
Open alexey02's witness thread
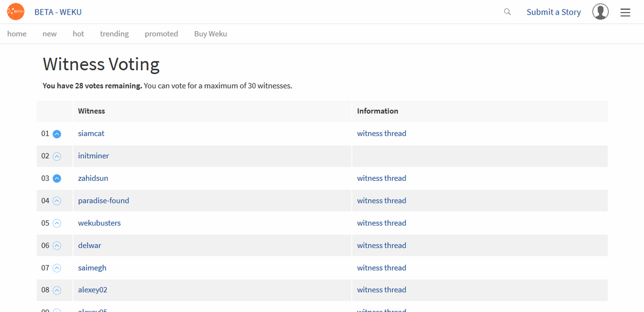click(x=381, y=290)
